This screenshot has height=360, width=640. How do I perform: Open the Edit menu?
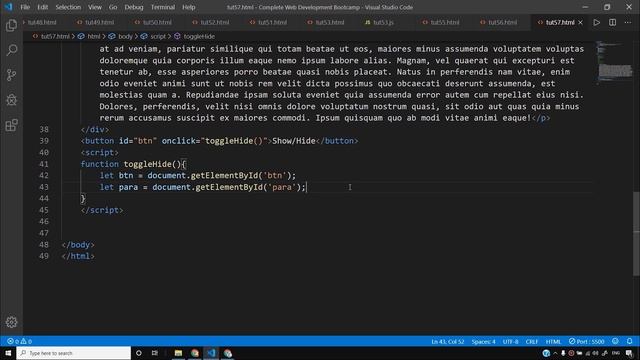click(42, 7)
